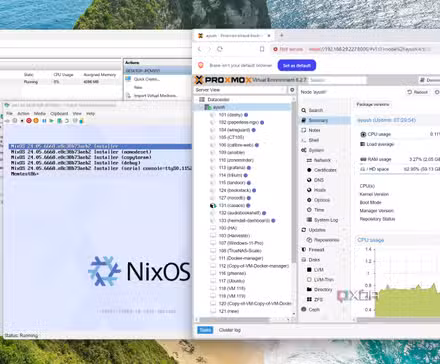440x364 pixels.
Task: Click the bookmark icon in address bar
Action: (262, 49)
